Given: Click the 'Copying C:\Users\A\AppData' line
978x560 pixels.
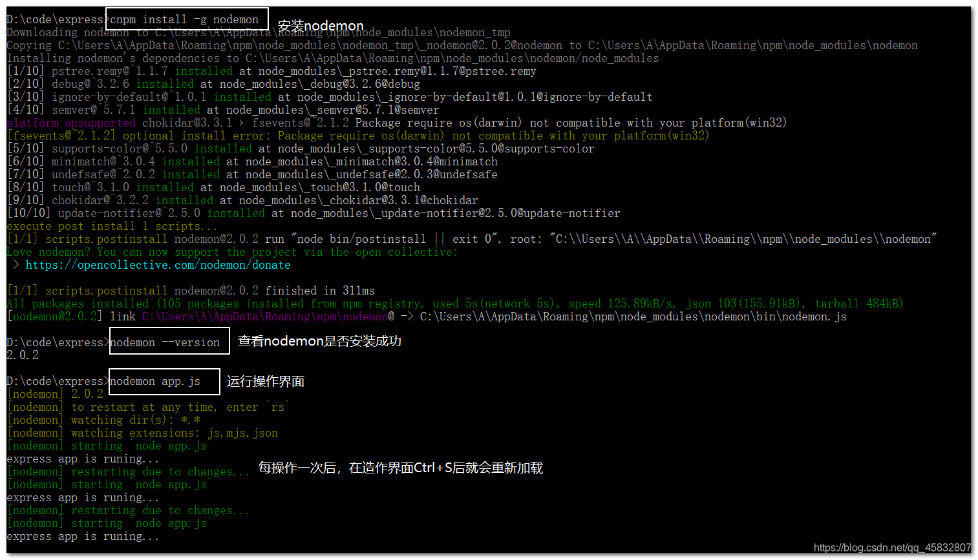Looking at the screenshot, I should click(462, 45).
